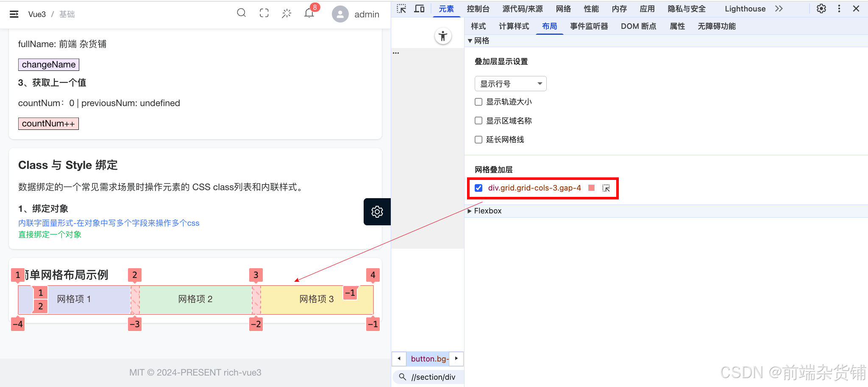This screenshot has width=868, height=387.
Task: Select the 计算样式 sidebar tab
Action: (x=514, y=26)
